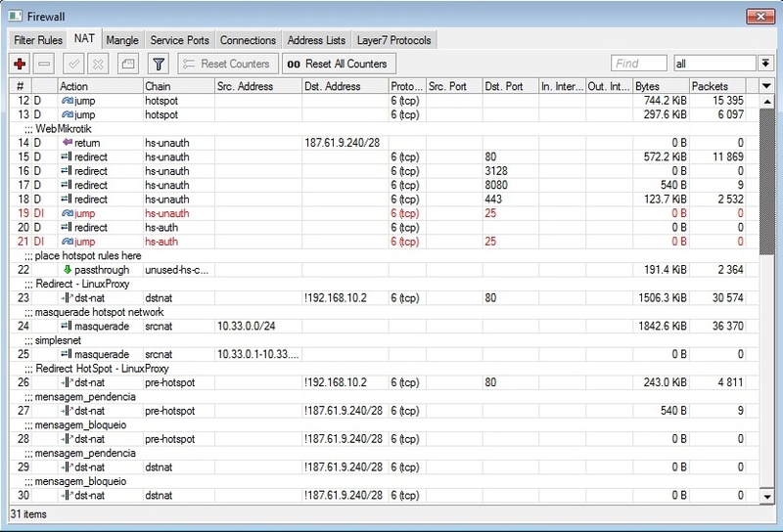Focus the Find search field

pyautogui.click(x=639, y=64)
